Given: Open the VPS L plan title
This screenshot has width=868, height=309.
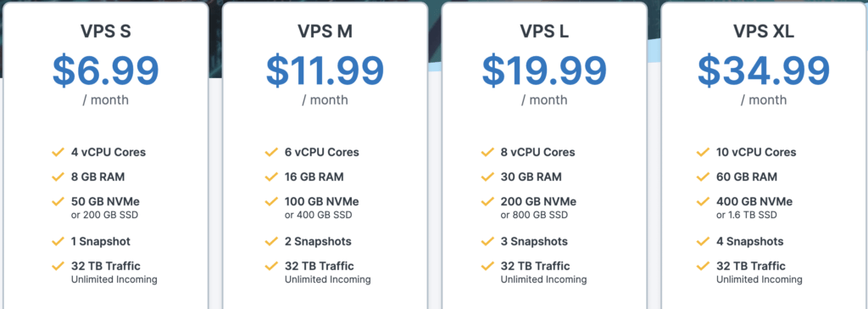Looking at the screenshot, I should (x=544, y=31).
